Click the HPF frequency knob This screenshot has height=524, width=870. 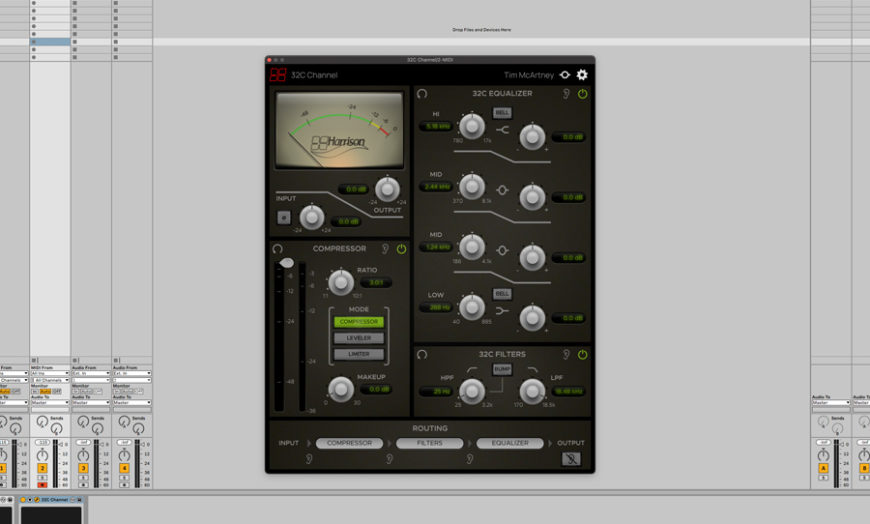pos(472,391)
